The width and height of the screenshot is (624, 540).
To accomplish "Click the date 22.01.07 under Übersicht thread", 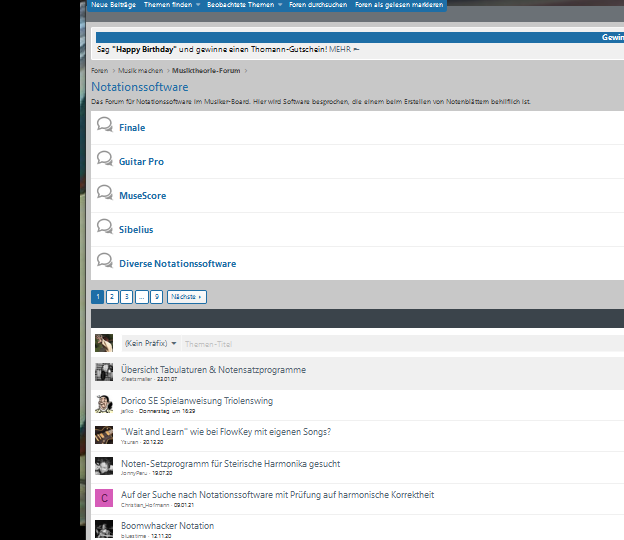I will pyautogui.click(x=167, y=379).
